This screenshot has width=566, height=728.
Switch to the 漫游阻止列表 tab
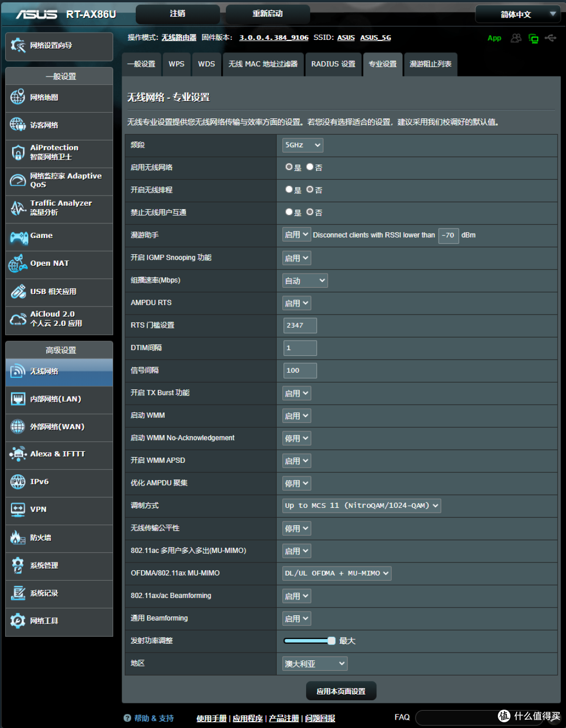431,64
